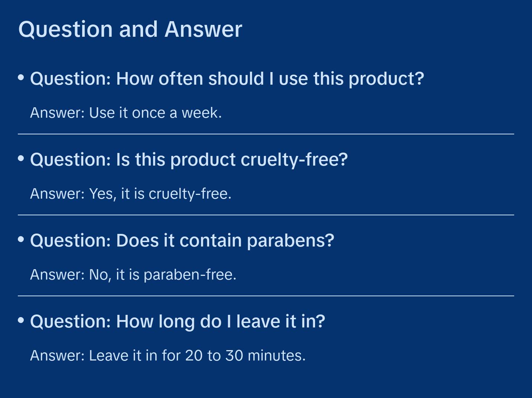Screen dimensions: 532x398
Task: Click the '20 to 30 minutes' answer
Action: [168, 356]
